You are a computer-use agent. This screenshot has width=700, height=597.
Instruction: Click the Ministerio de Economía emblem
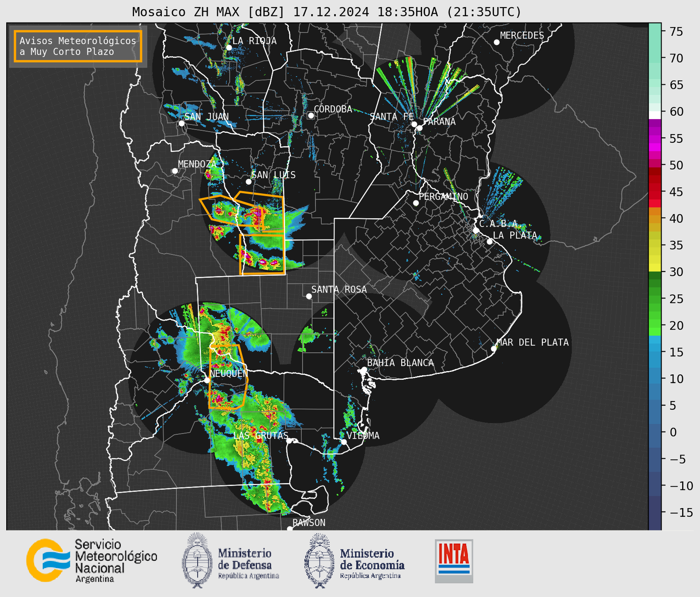(x=319, y=560)
